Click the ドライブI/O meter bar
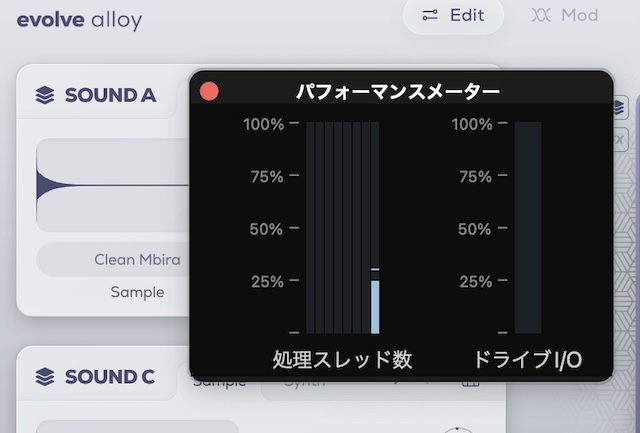640x433 pixels. 528,228
